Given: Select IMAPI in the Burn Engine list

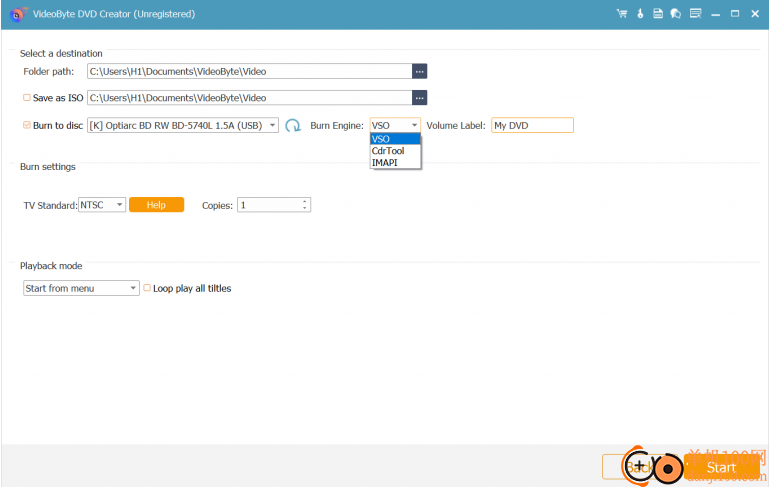Looking at the screenshot, I should 395,162.
